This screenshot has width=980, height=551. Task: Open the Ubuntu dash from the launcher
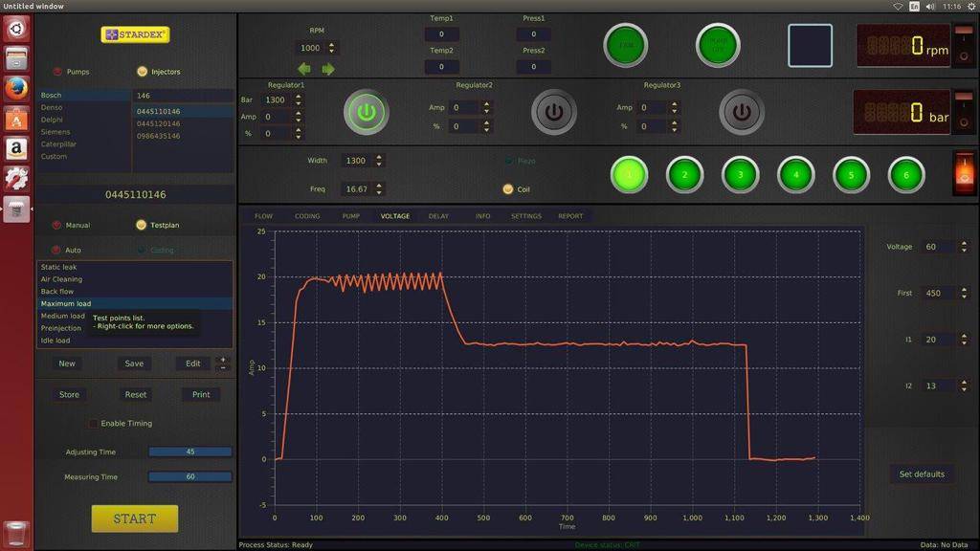tap(17, 29)
